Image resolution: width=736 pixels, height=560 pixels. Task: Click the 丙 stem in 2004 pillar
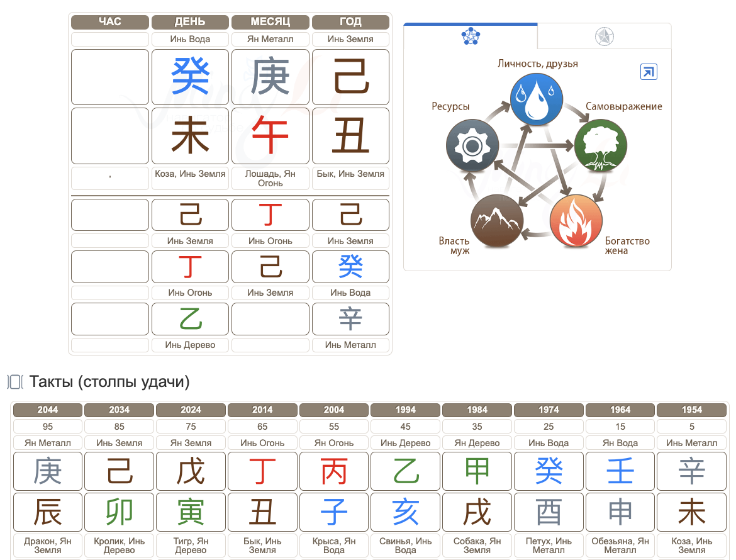coord(334,471)
